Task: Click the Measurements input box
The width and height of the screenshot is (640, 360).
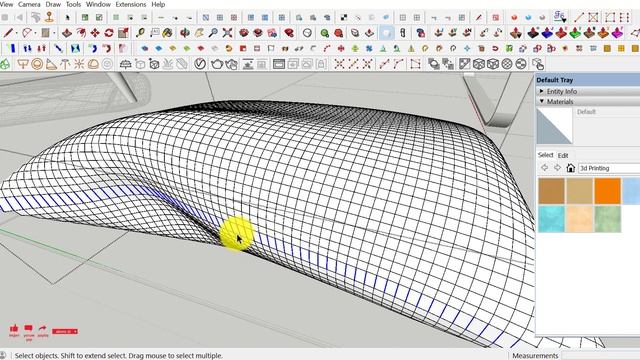Action: tap(600, 356)
